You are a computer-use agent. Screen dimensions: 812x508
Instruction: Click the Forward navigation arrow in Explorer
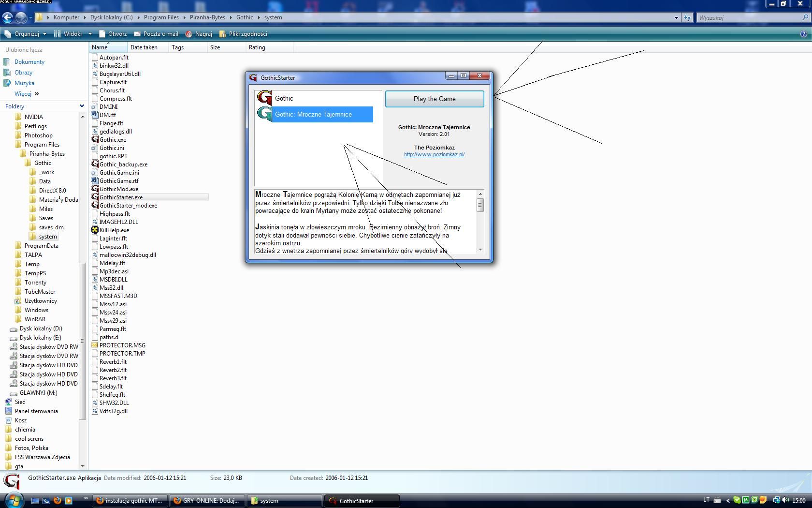[x=21, y=17]
